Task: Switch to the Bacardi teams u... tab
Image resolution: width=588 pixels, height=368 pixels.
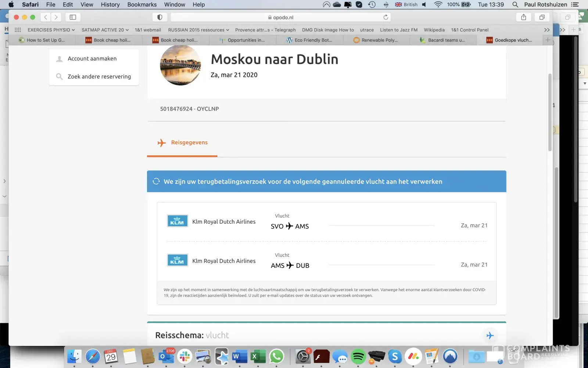Action: pos(443,40)
